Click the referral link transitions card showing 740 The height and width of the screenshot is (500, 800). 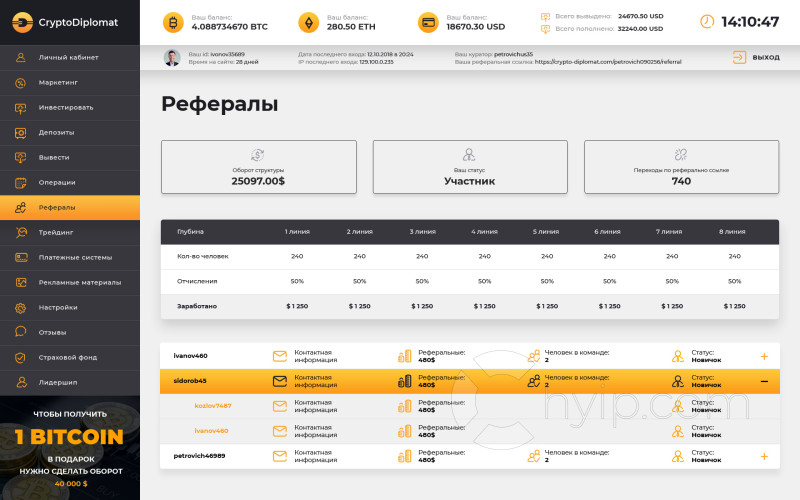(x=681, y=167)
